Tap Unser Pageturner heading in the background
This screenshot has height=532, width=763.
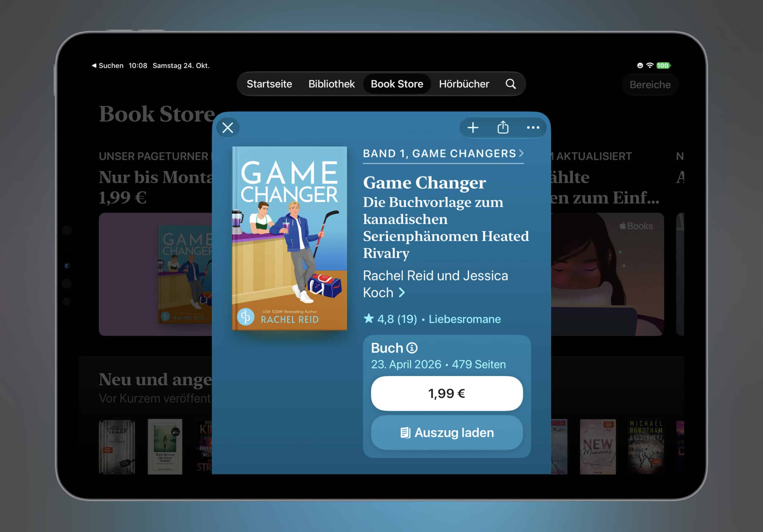153,156
